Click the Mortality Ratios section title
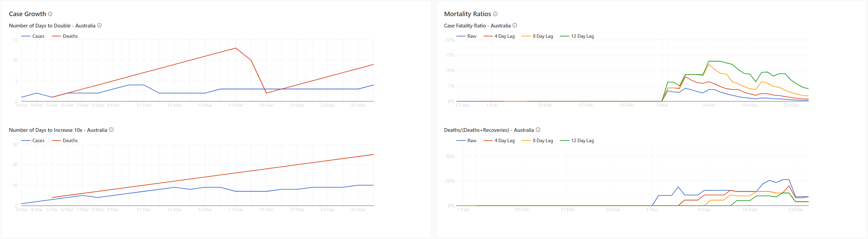Viewport: 868px width, 239px height. pyautogui.click(x=467, y=14)
